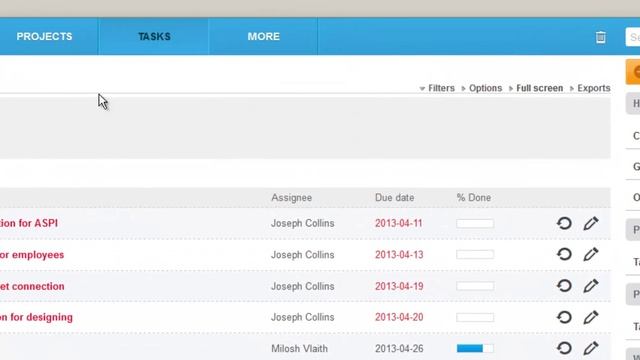The height and width of the screenshot is (360, 640).
Task: Click assignee Milosh Vlaith
Action: click(x=299, y=349)
